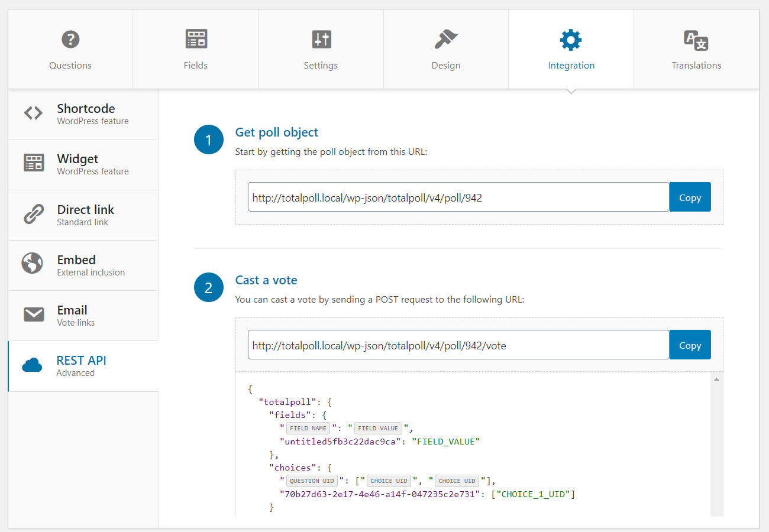Click the Cast a vote heading
This screenshot has width=769, height=532.
coord(266,280)
